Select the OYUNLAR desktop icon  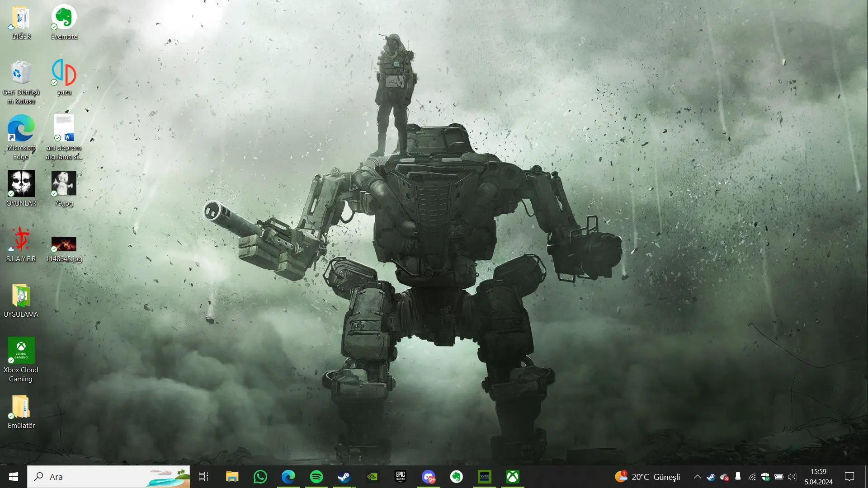(x=21, y=189)
